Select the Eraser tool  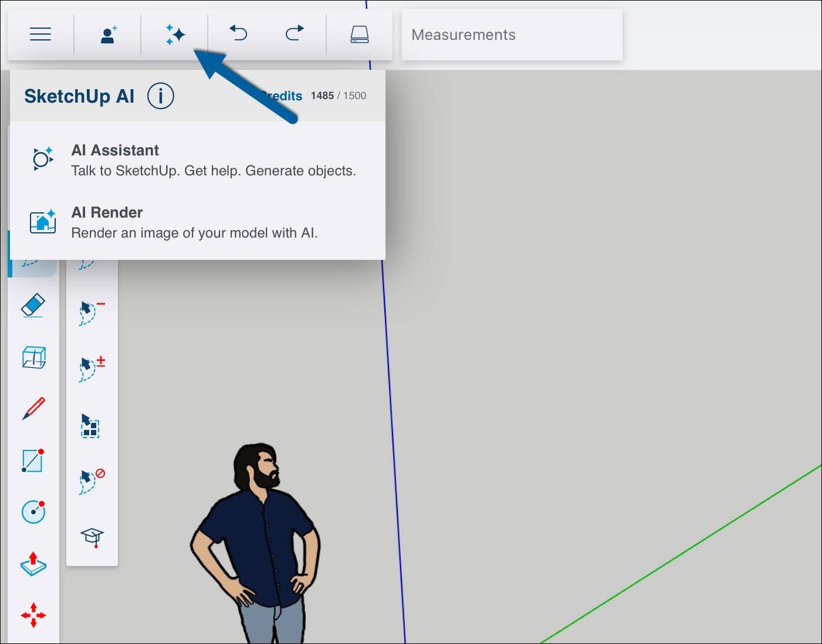[33, 305]
